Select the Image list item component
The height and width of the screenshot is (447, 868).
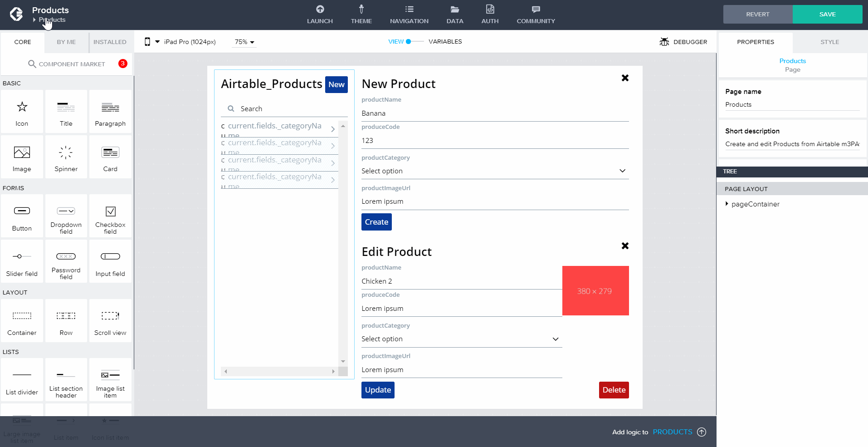click(110, 380)
